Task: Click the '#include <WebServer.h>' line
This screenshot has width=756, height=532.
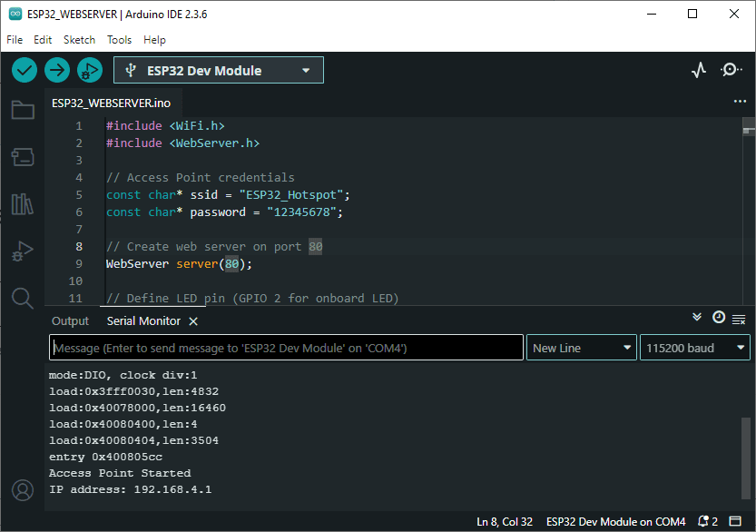Action: [182, 143]
